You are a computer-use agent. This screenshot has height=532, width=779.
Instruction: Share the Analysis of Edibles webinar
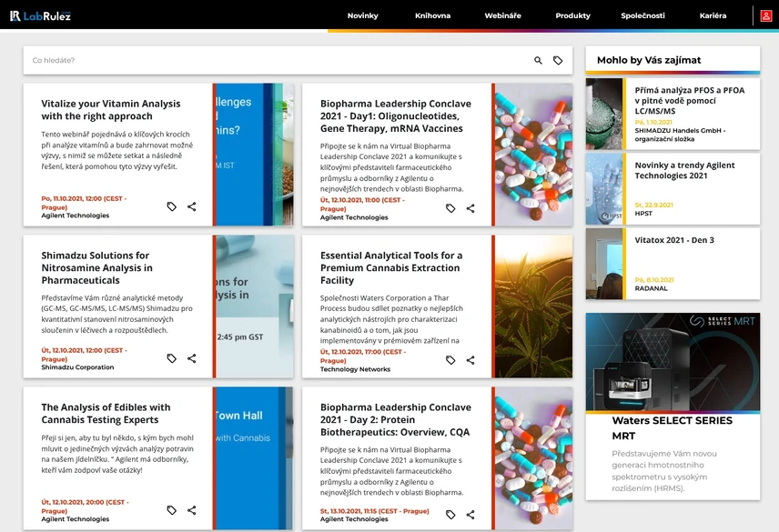192,510
